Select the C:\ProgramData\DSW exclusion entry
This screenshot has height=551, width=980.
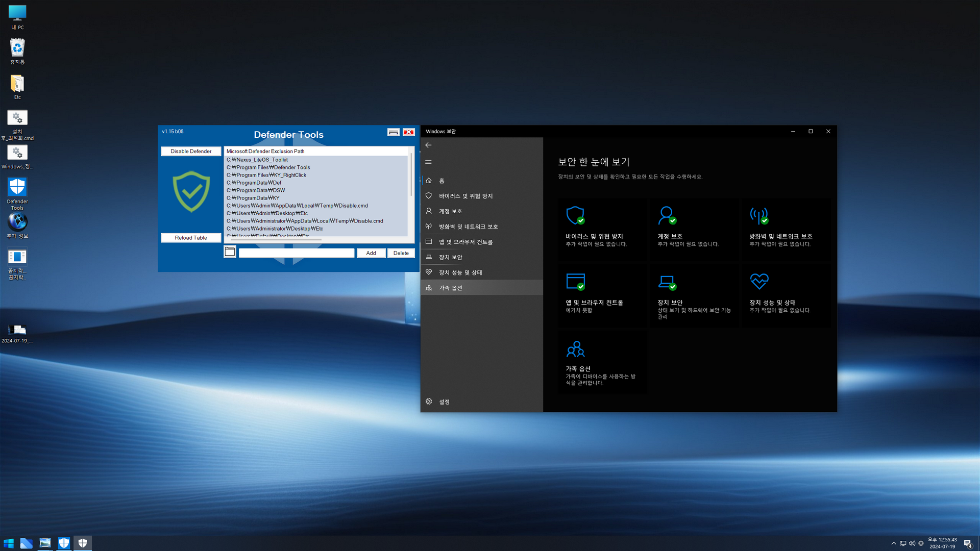pos(256,190)
